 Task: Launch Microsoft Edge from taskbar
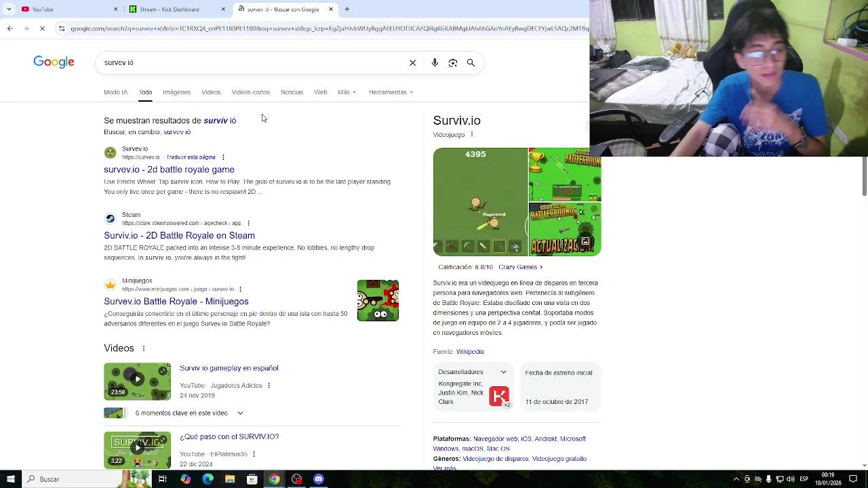[x=208, y=479]
